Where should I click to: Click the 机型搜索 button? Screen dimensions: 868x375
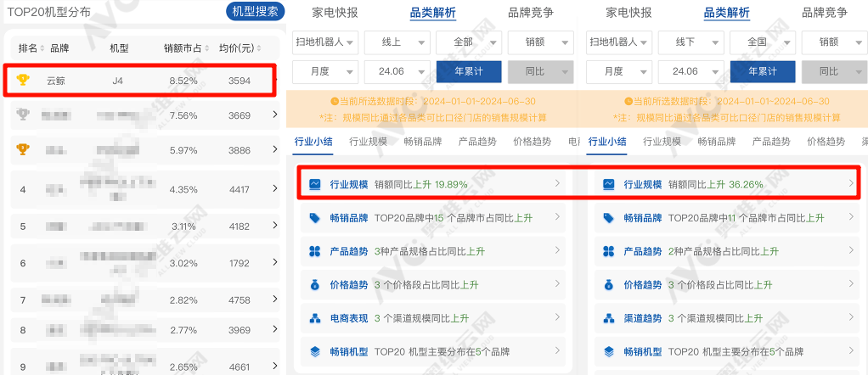pos(255,12)
